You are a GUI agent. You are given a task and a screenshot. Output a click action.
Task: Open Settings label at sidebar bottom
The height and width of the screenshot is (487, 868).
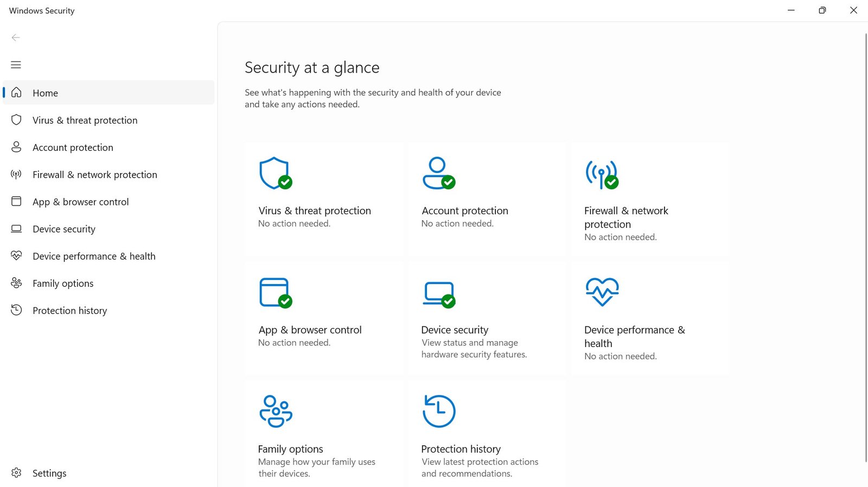tap(49, 473)
